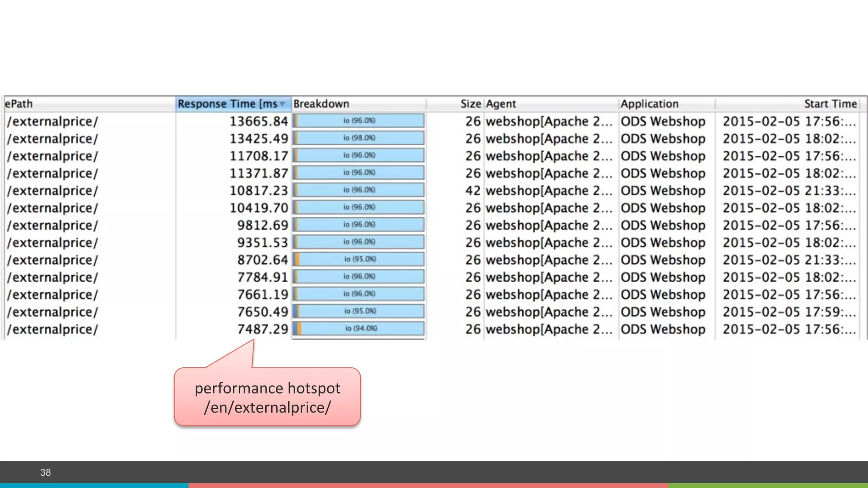Click the Agent cell in the 7487.29 row
The image size is (868, 488).
tap(549, 329)
